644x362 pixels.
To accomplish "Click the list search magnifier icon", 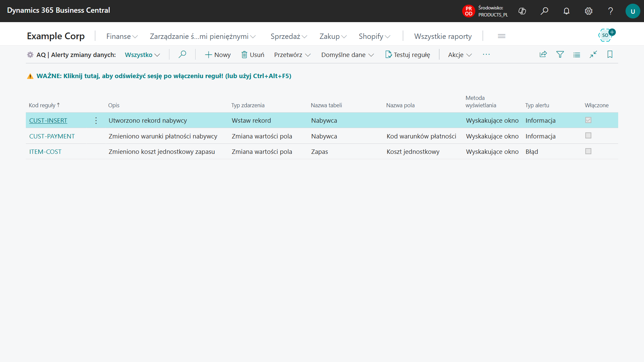I will (182, 54).
